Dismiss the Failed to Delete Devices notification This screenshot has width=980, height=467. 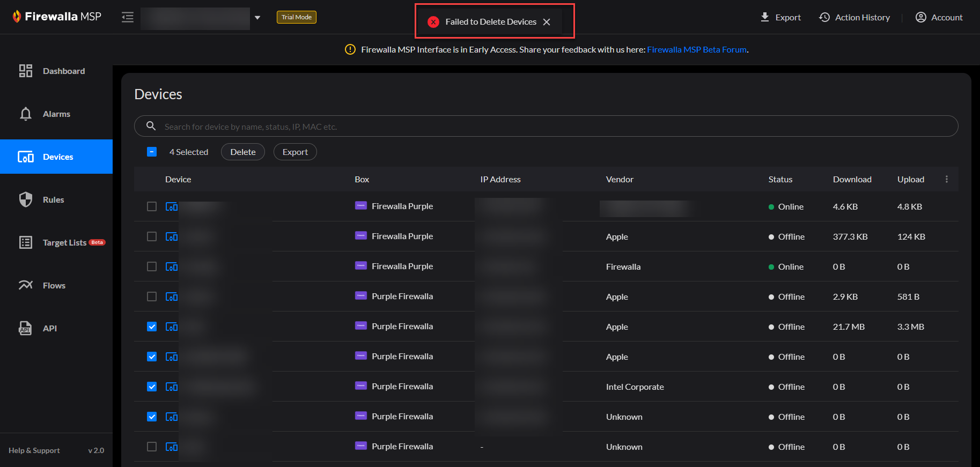[547, 22]
